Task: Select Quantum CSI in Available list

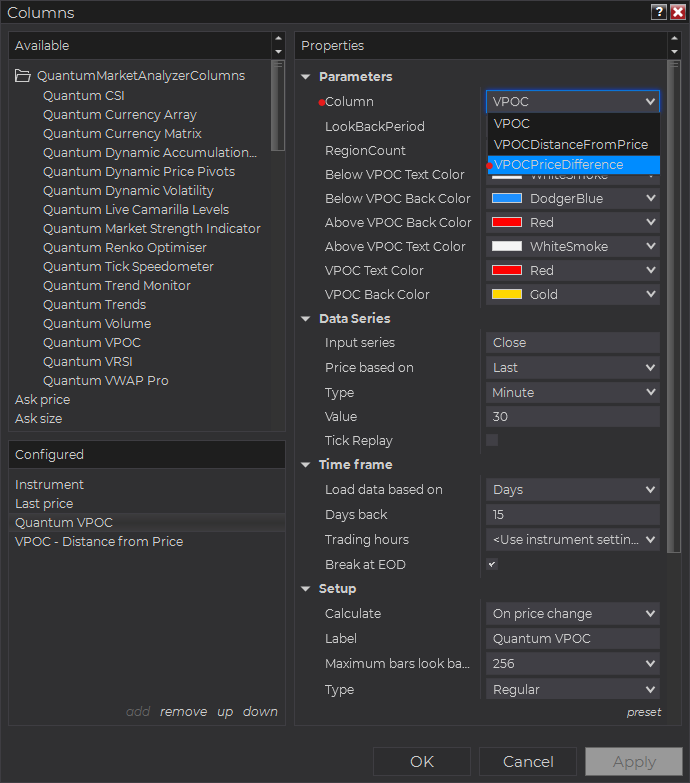Action: [x=83, y=96]
